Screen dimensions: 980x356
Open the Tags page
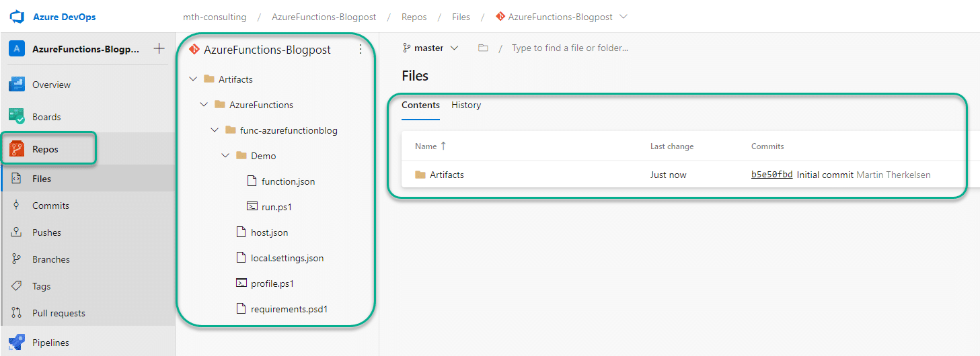point(41,286)
